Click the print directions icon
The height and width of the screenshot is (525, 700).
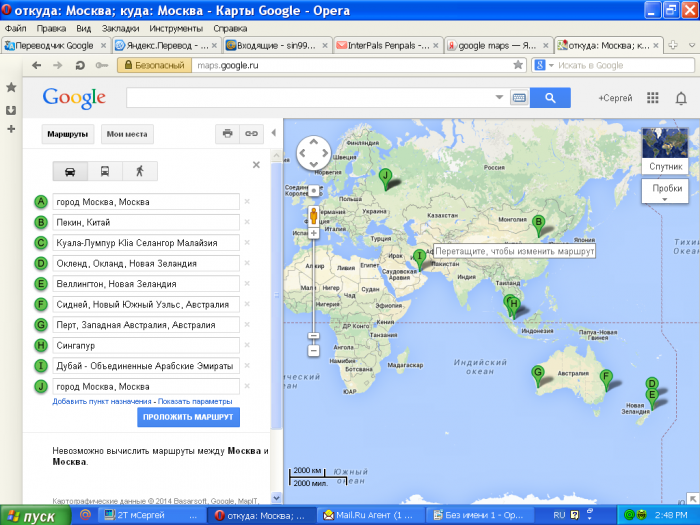228,133
